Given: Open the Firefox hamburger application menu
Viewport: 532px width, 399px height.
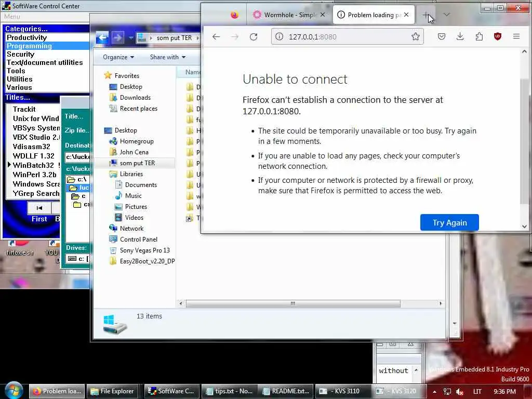Looking at the screenshot, I should coord(516,36).
